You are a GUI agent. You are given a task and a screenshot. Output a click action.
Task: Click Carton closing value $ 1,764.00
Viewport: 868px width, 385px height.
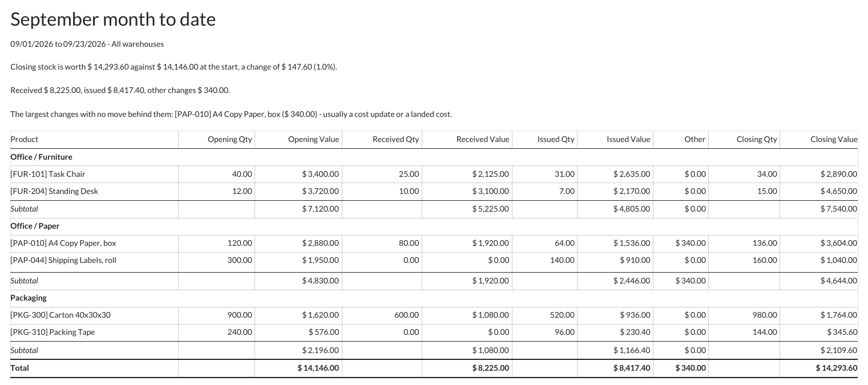click(x=838, y=315)
